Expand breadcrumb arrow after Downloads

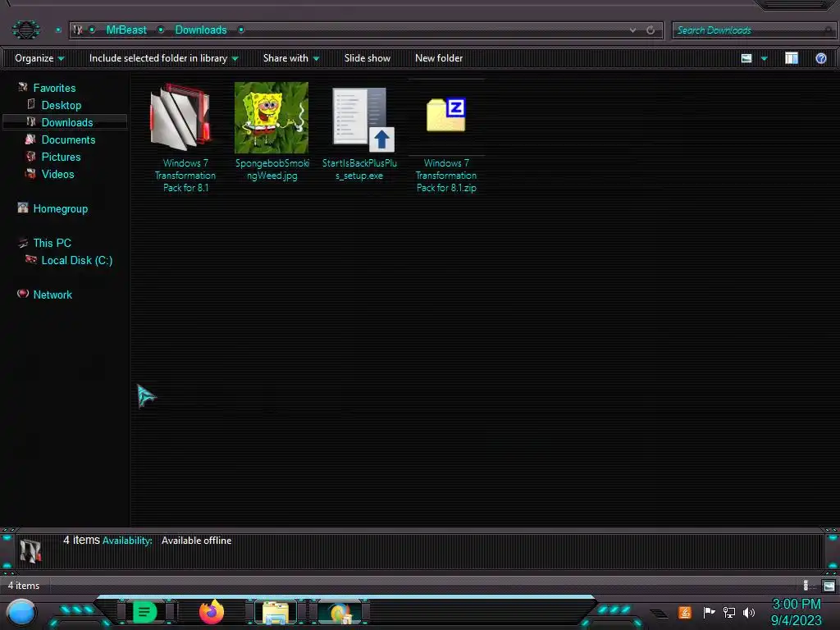tap(241, 30)
